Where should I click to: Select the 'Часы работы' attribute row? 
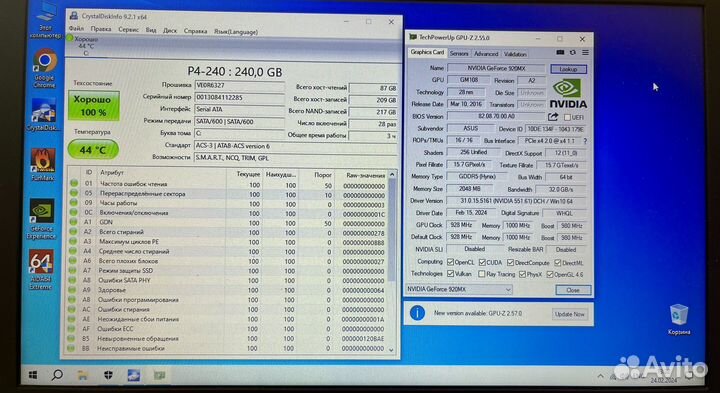[227, 204]
